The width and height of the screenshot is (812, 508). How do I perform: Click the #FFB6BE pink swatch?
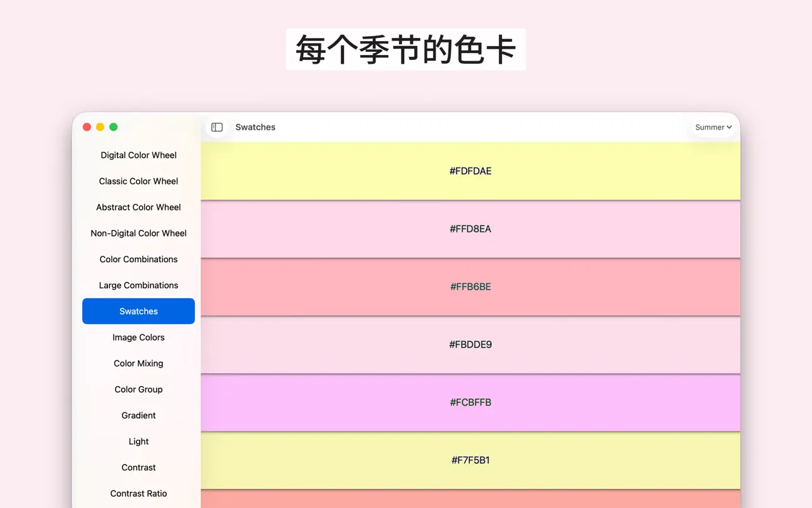coord(470,287)
